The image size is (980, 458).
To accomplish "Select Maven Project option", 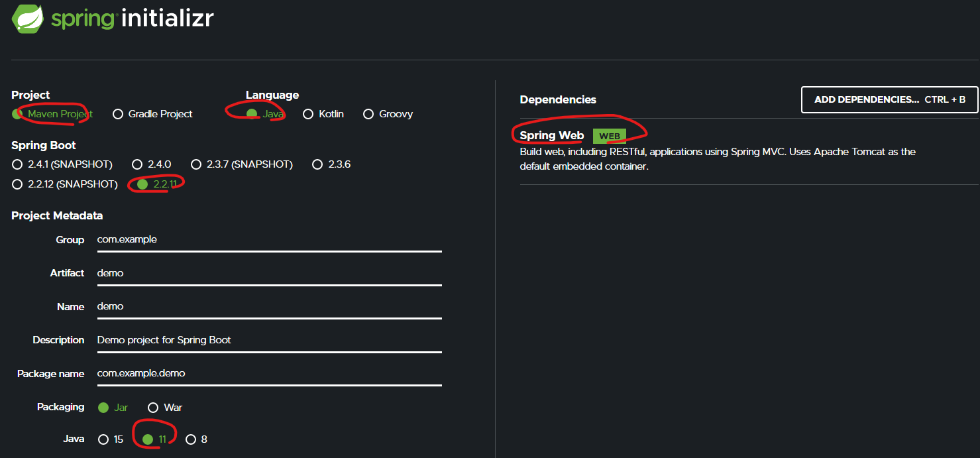I will [x=17, y=114].
